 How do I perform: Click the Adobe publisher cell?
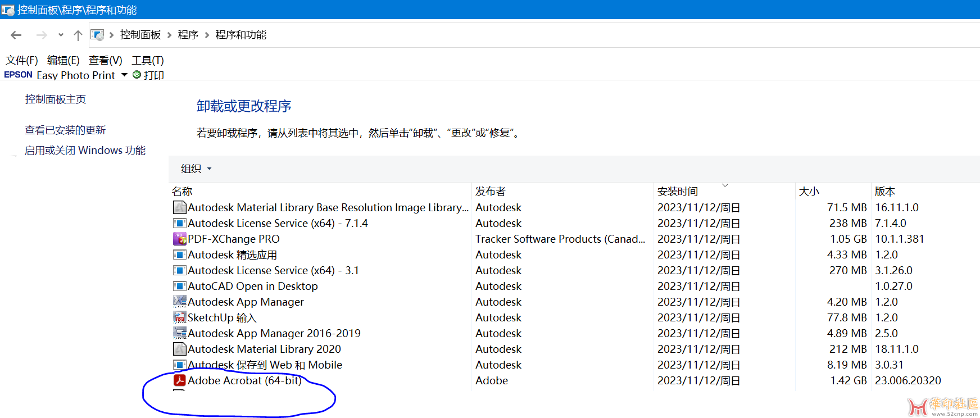click(x=492, y=380)
